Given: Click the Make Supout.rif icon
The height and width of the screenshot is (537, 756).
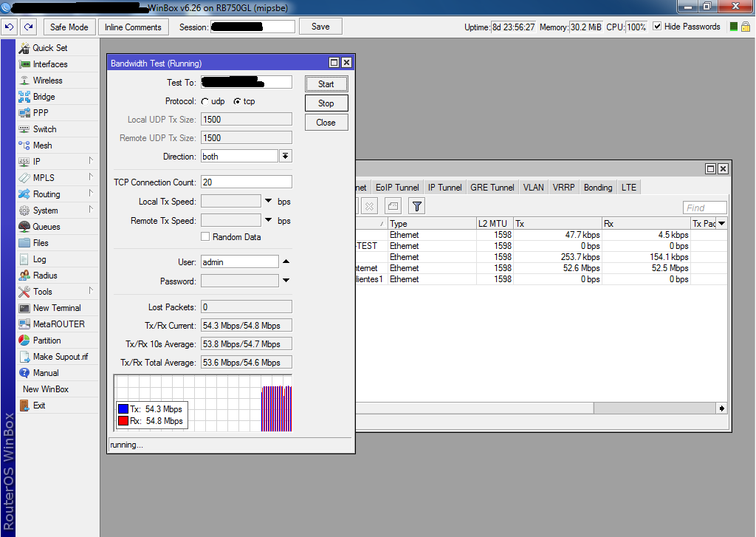Looking at the screenshot, I should coord(24,357).
